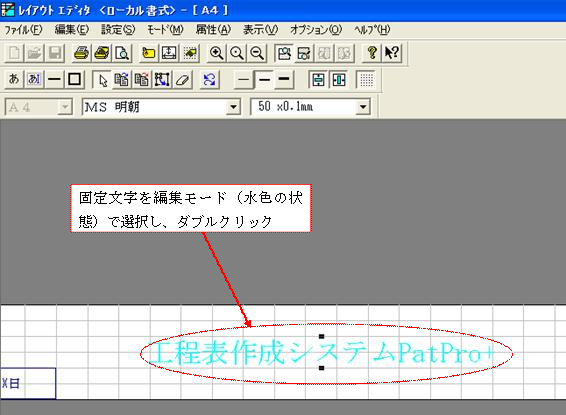Open the 属性(A) menu
This screenshot has width=566, height=415.
(213, 30)
